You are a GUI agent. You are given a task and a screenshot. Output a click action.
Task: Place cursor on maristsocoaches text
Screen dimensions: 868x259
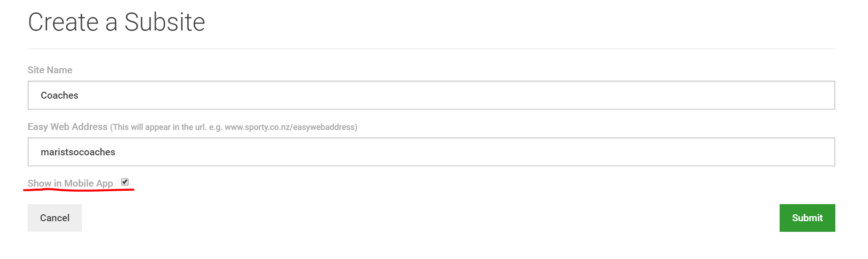[x=78, y=152]
